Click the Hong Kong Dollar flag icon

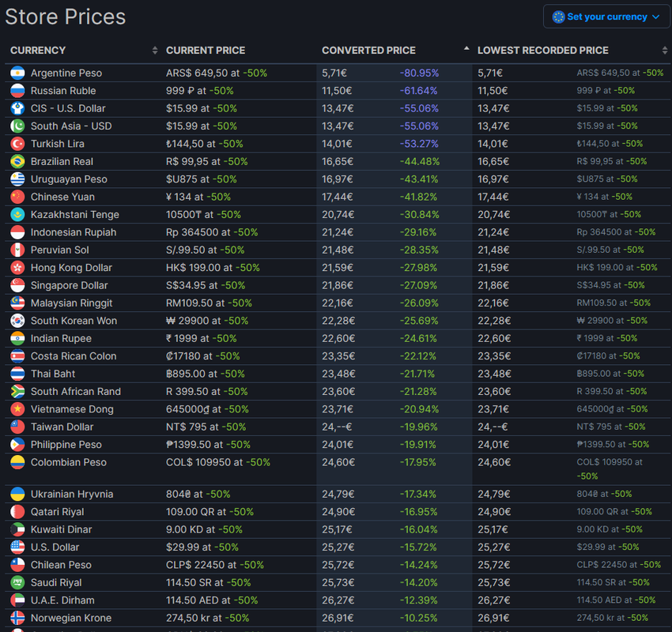coord(17,268)
